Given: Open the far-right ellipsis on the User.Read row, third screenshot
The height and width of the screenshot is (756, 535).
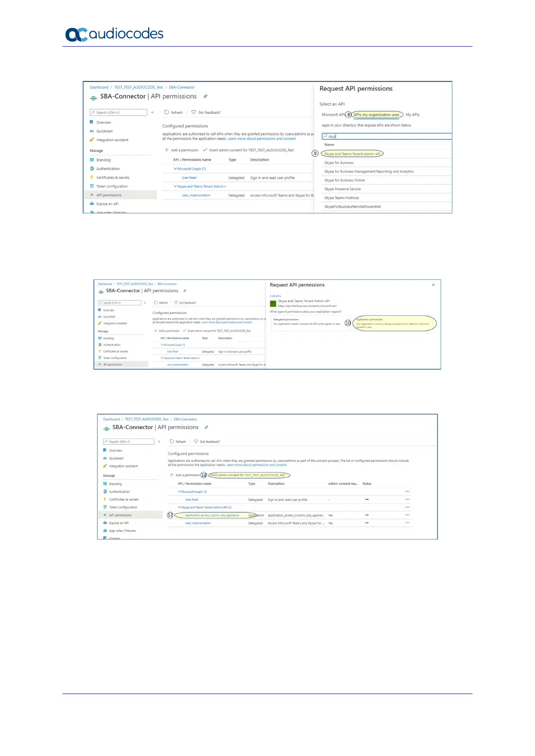Looking at the screenshot, I should 407,500.
